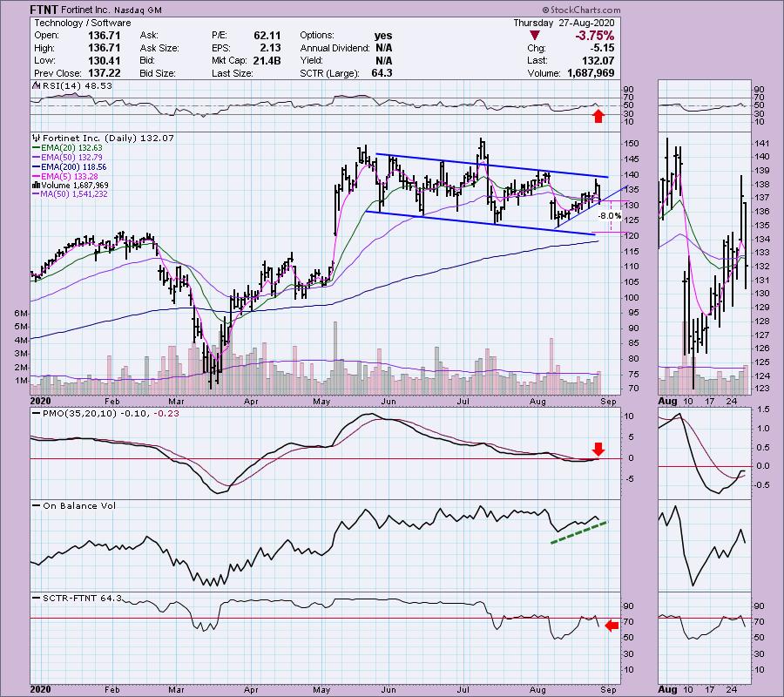Click 'Sep' on the bottom date axis
The height and width of the screenshot is (697, 784).
[x=609, y=689]
